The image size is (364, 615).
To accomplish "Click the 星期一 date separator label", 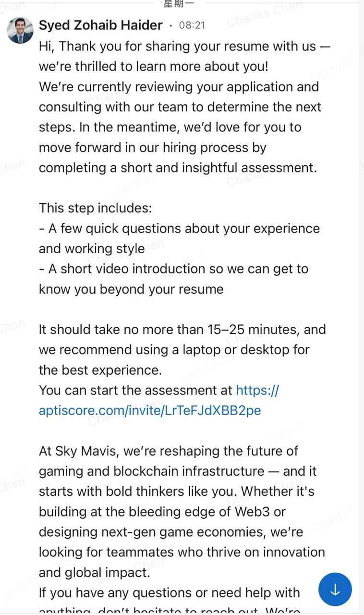I will pyautogui.click(x=178, y=4).
